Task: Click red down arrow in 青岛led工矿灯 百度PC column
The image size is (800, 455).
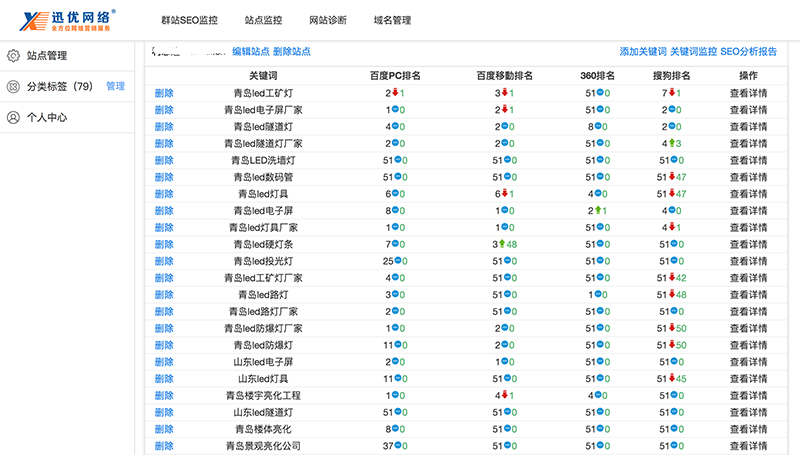Action: [x=395, y=93]
